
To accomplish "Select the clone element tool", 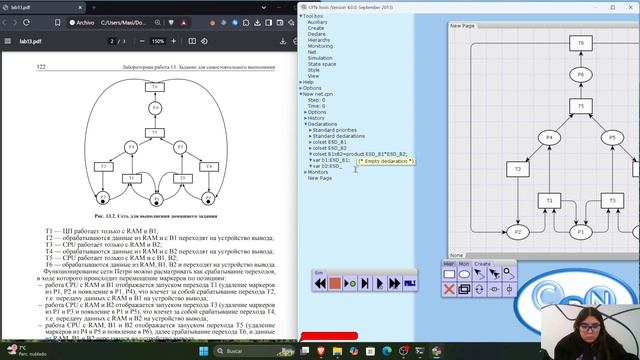I will tap(464, 289).
